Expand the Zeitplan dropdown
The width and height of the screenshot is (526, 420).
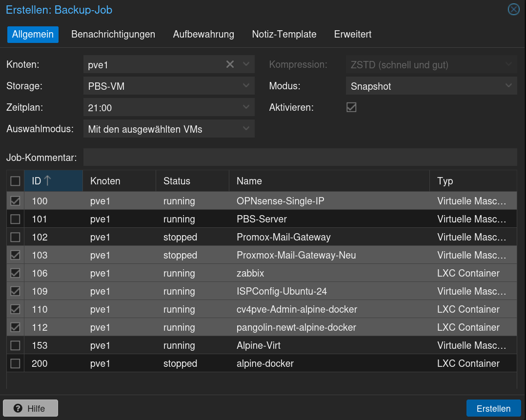pyautogui.click(x=246, y=108)
